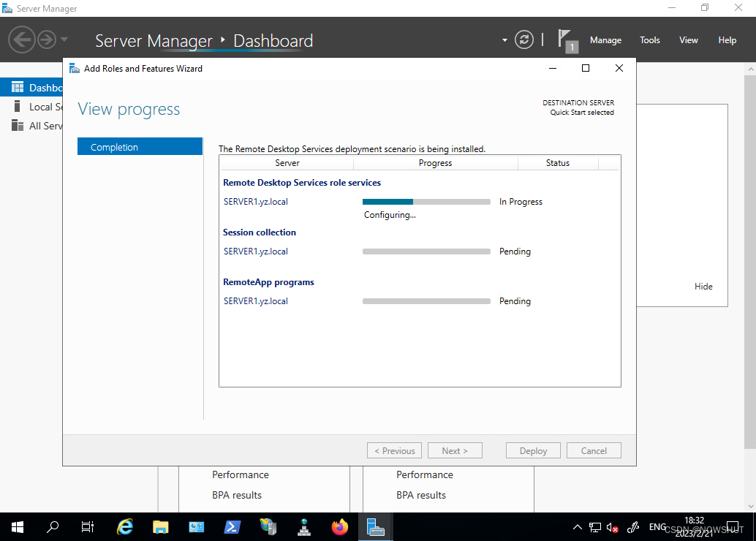Click the RemoteApp programs progress bar

(x=426, y=301)
